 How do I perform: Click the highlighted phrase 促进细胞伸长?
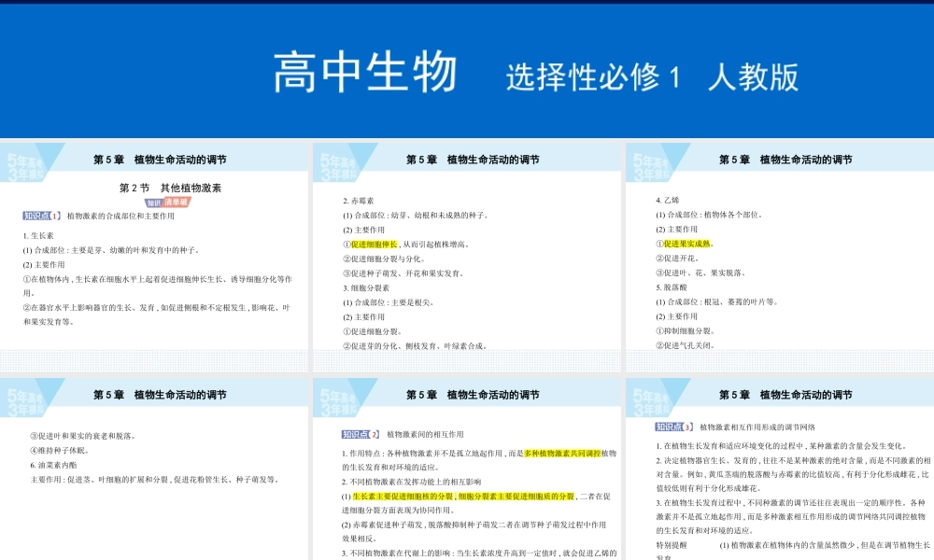[374, 244]
